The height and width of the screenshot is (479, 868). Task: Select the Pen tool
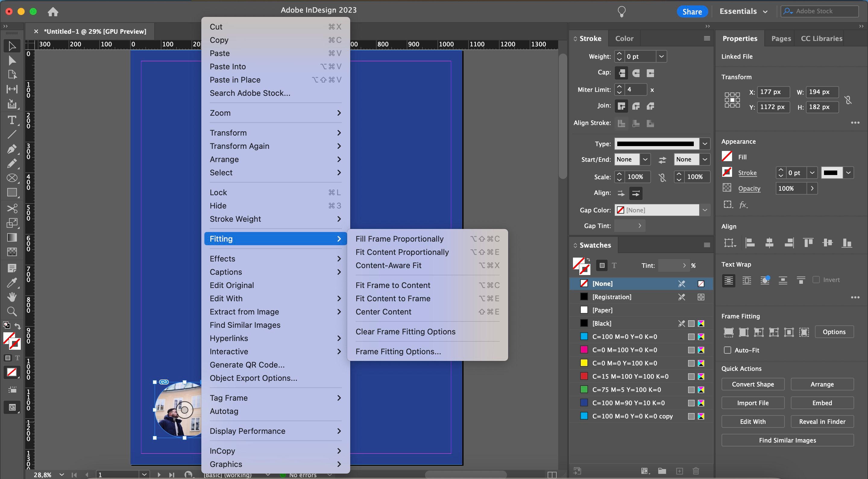coord(12,149)
